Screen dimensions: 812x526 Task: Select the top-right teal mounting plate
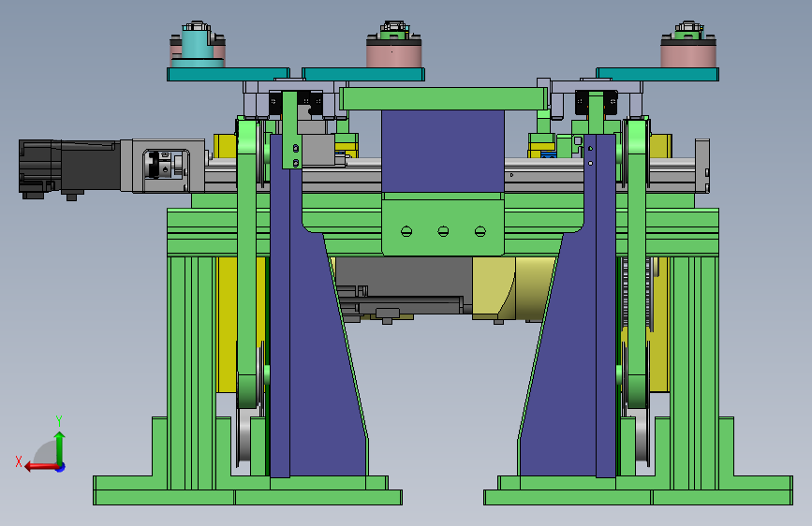657,74
